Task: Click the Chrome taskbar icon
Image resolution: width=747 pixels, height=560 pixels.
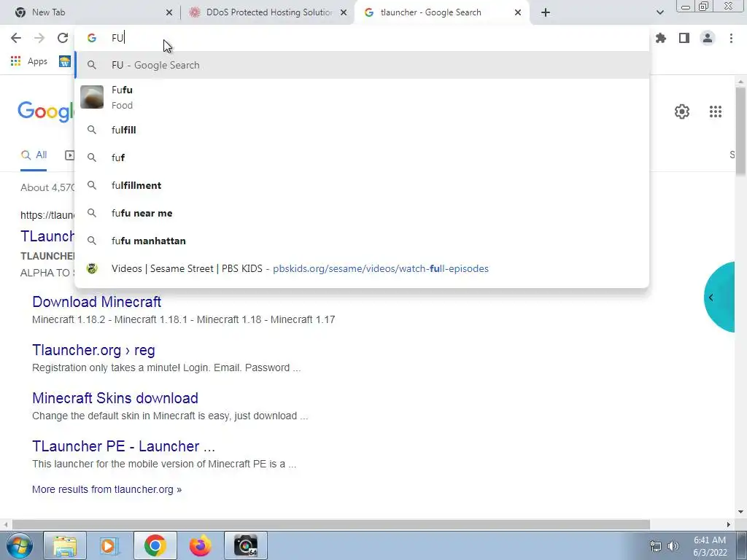Action: pos(155,545)
